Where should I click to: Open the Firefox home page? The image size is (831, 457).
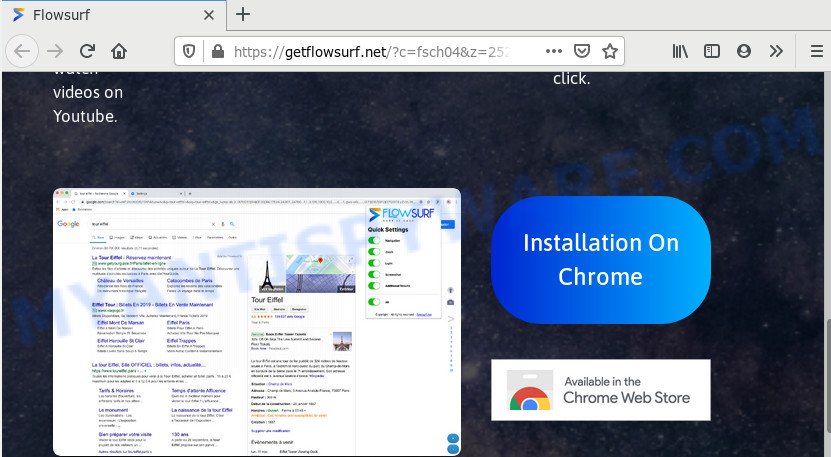[119, 51]
